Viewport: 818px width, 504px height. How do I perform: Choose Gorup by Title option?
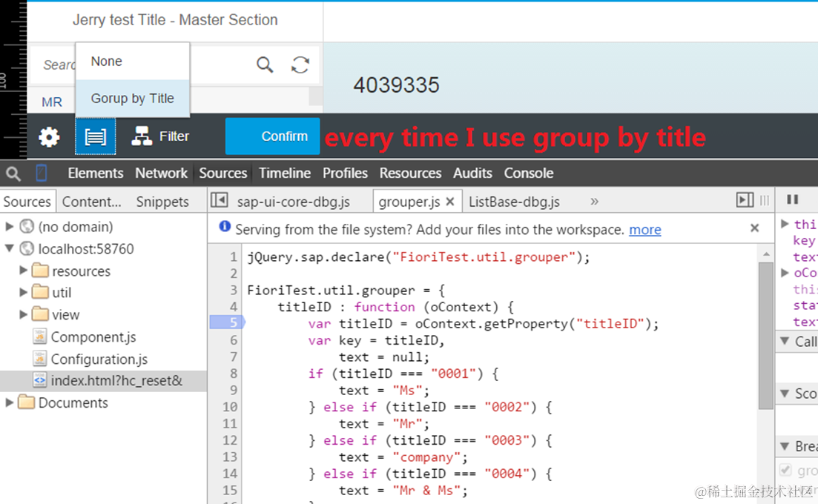tap(133, 99)
